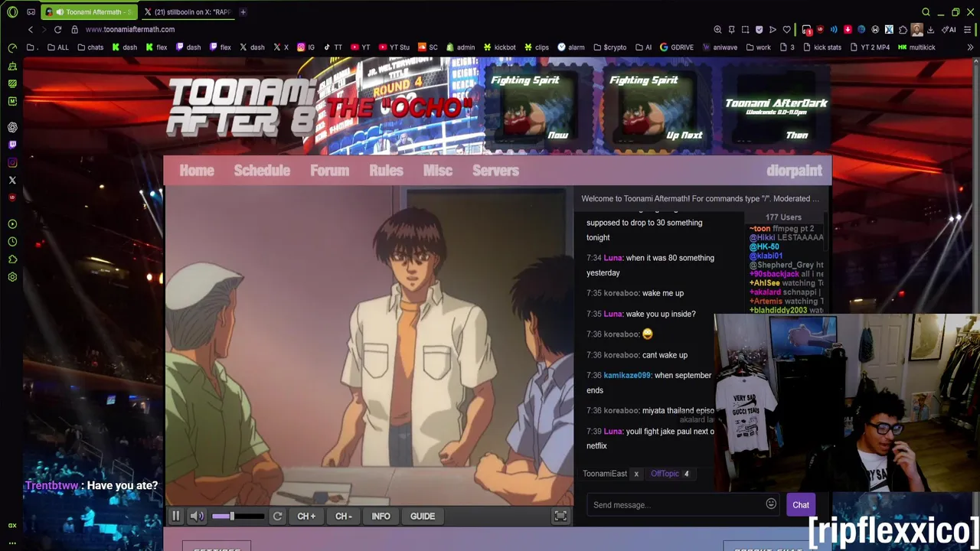Close the ToonamiEast chat tab

(x=636, y=474)
